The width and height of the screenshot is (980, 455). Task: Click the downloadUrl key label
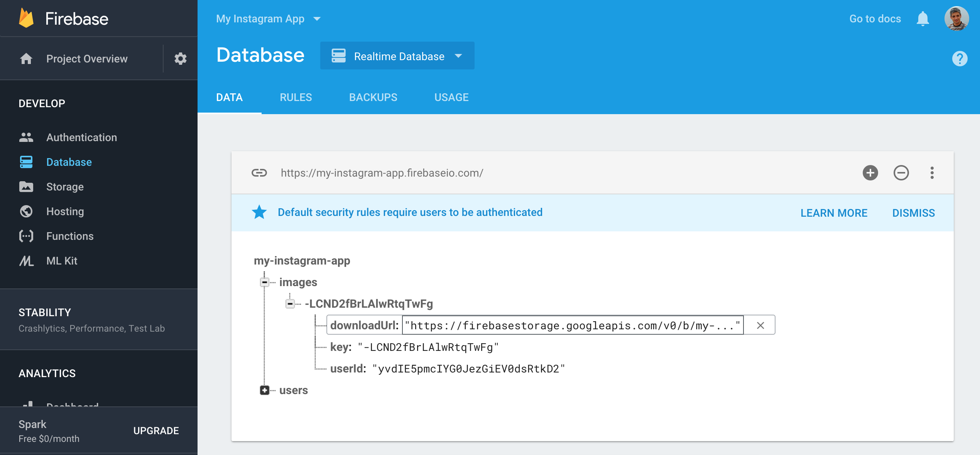(x=364, y=325)
